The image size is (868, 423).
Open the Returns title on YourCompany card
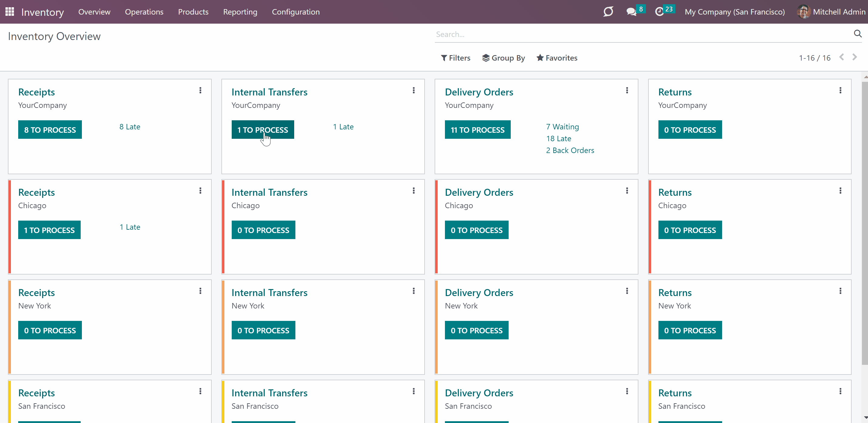click(675, 92)
